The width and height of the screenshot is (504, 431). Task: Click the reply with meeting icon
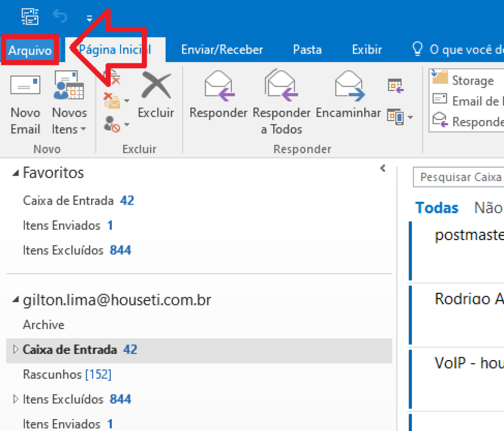click(396, 86)
